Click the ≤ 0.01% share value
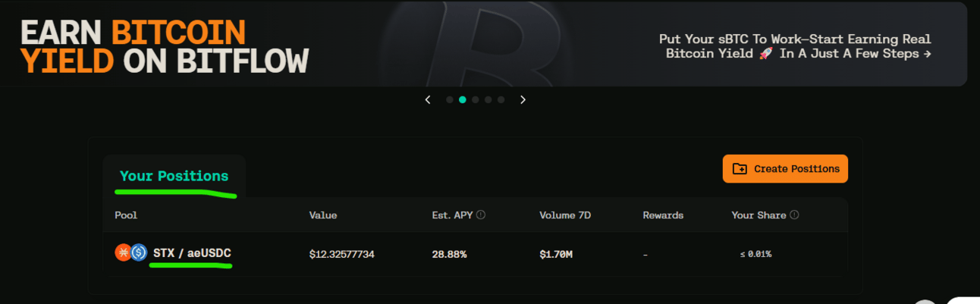Image resolution: width=980 pixels, height=304 pixels. pos(755,254)
